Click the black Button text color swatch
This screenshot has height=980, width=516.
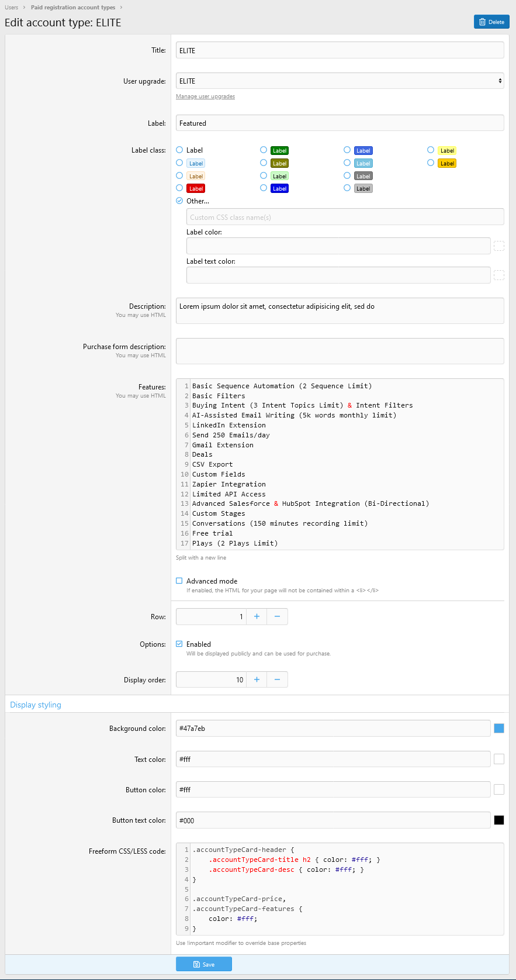[499, 820]
